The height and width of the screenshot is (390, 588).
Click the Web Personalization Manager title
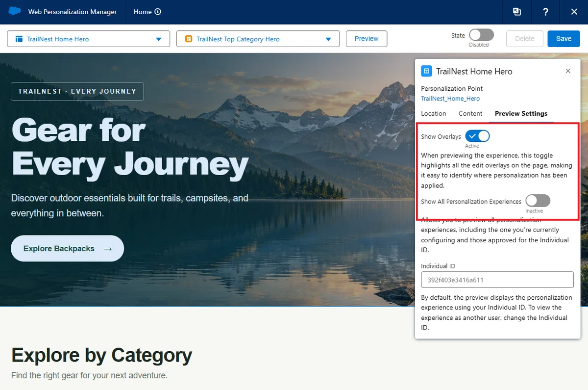pos(73,12)
